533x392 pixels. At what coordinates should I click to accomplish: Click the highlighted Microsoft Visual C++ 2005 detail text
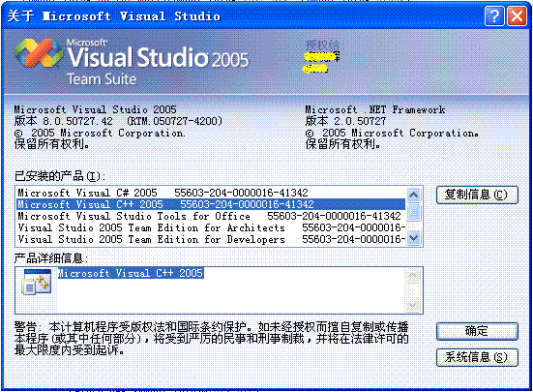pyautogui.click(x=131, y=273)
